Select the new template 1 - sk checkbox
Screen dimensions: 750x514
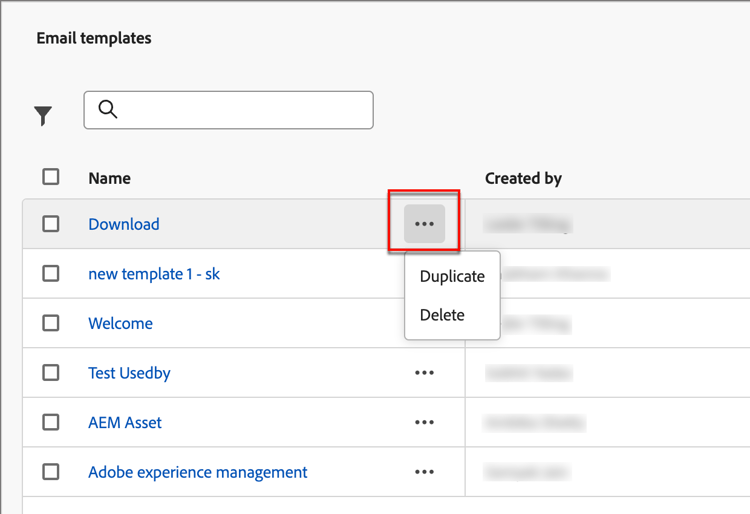point(51,274)
